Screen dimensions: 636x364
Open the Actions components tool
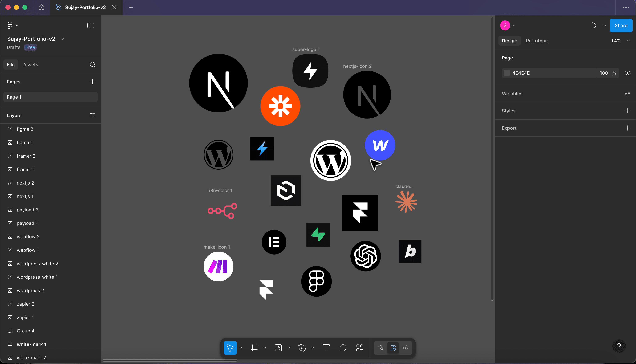(x=359, y=348)
